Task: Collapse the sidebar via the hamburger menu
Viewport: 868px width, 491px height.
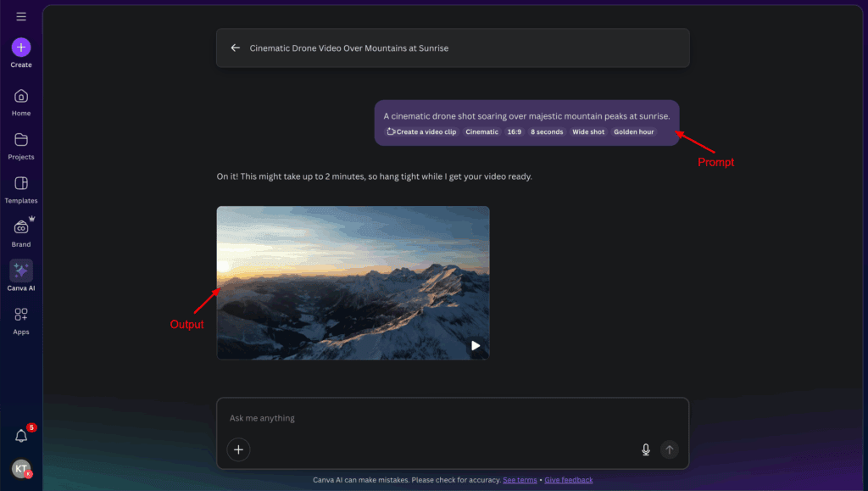Action: point(20,16)
